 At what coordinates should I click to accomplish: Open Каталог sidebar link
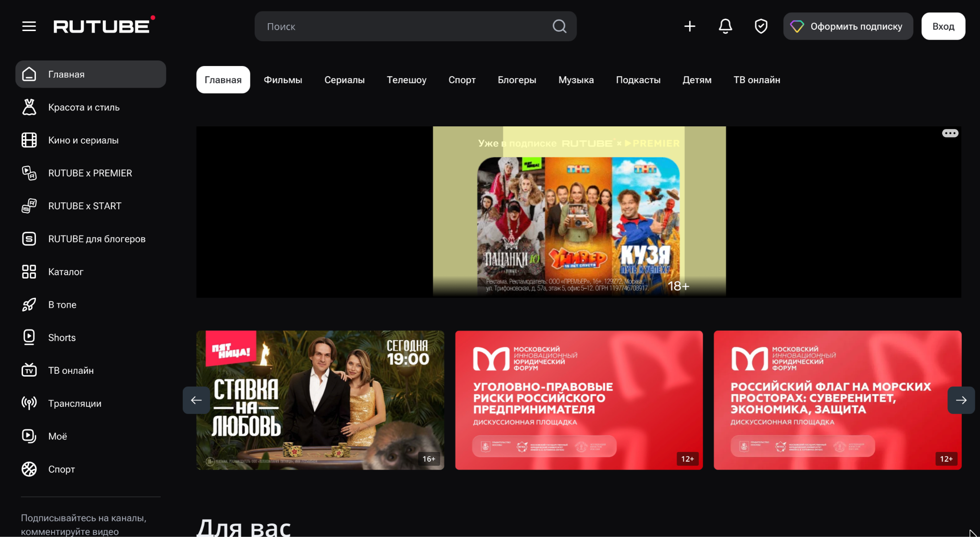[x=91, y=272]
